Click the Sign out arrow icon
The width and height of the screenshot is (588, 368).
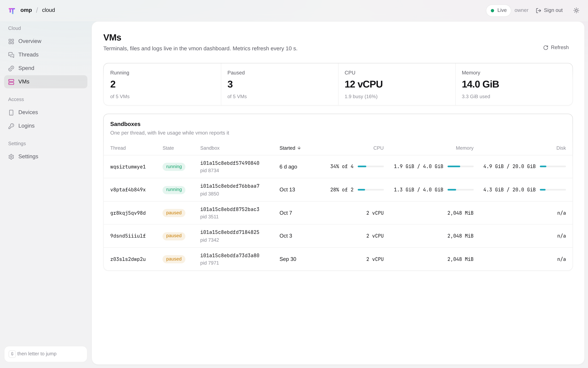point(538,10)
